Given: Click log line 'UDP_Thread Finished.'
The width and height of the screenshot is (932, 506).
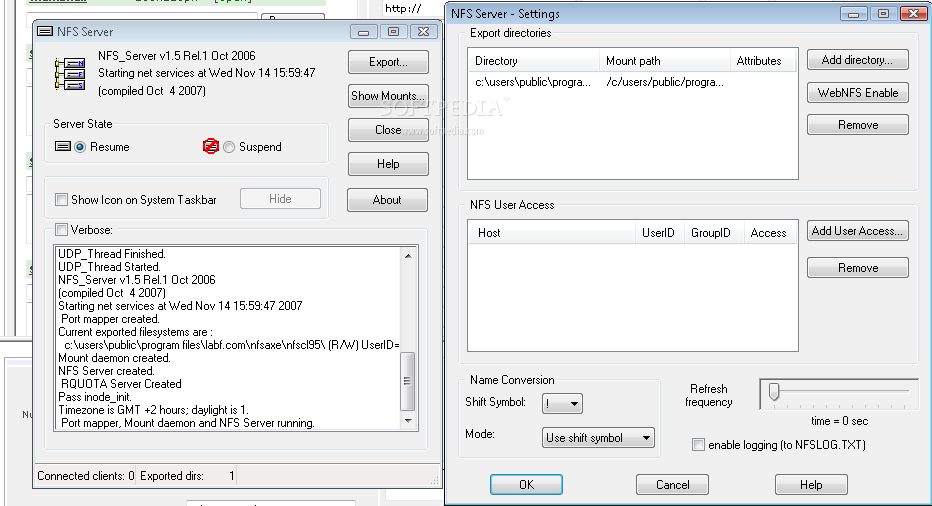Looking at the screenshot, I should (x=112, y=254).
